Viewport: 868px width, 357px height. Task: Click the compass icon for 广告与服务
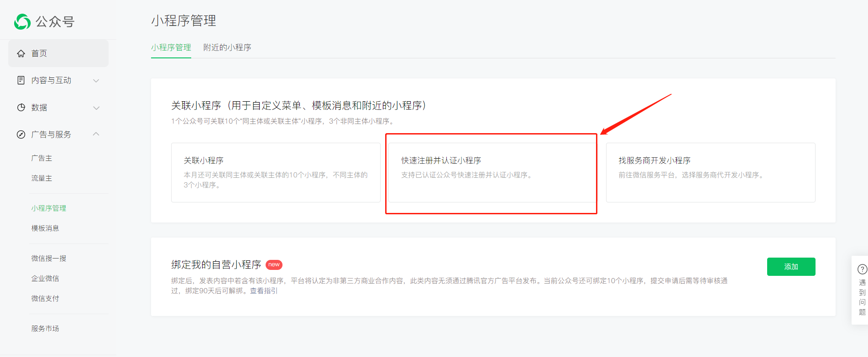tap(21, 135)
